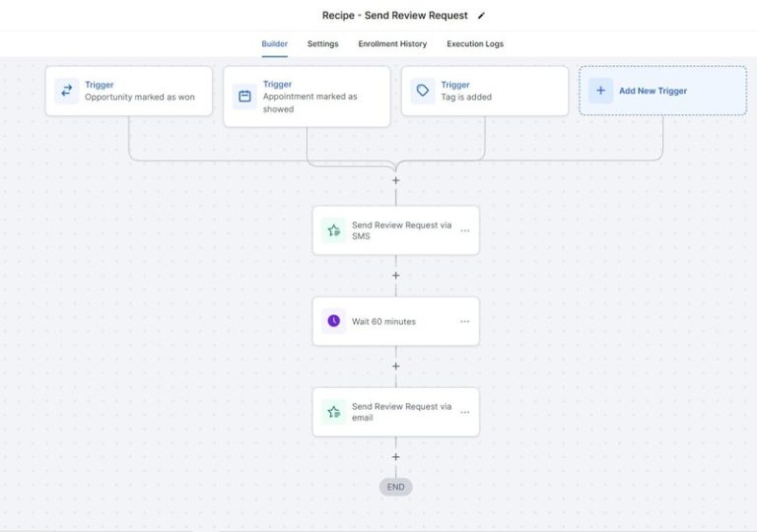Viewport: 757px width, 532px height.
Task: Click the END node of the workflow
Action: click(x=396, y=487)
